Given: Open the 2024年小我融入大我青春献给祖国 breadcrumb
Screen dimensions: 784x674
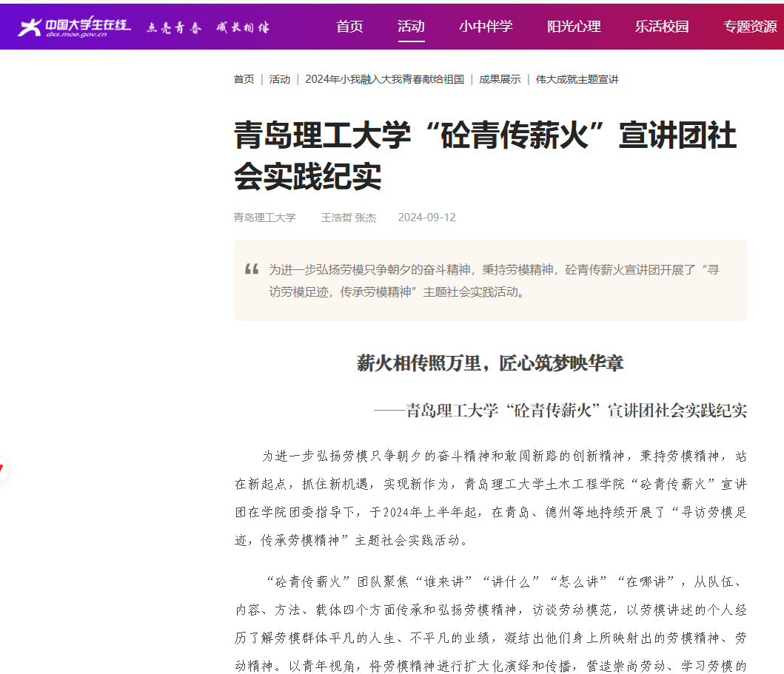Looking at the screenshot, I should pyautogui.click(x=384, y=79).
